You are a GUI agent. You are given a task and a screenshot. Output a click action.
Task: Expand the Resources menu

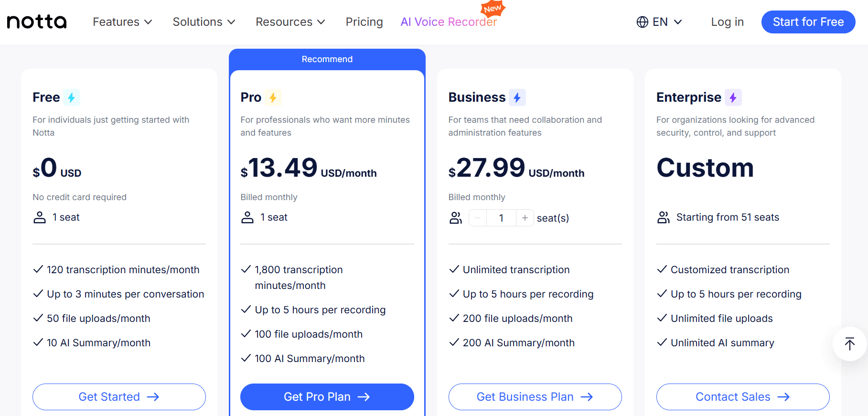(290, 22)
